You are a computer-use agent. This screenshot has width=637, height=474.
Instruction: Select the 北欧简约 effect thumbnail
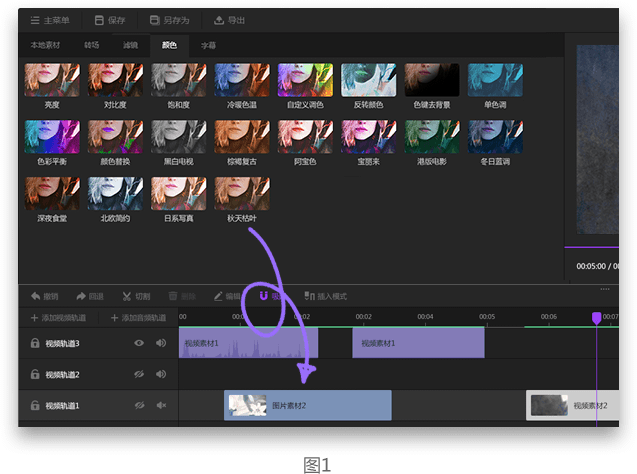(x=115, y=194)
